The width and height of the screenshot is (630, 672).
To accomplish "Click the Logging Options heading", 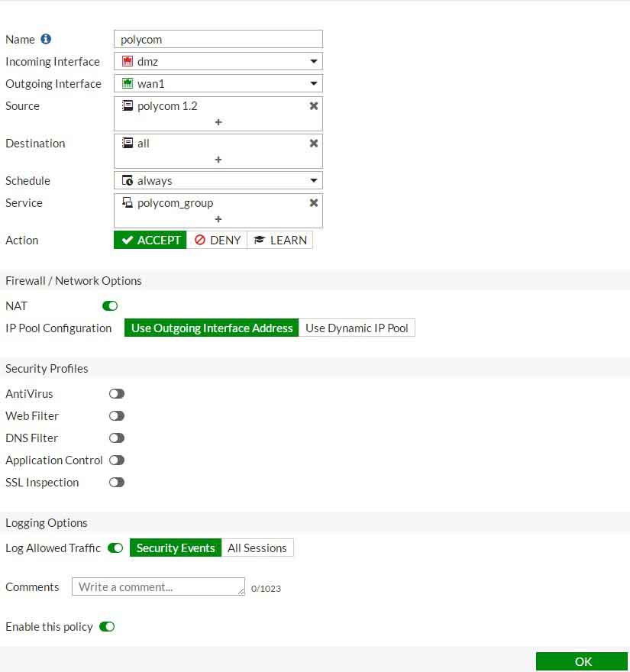I will [x=47, y=523].
